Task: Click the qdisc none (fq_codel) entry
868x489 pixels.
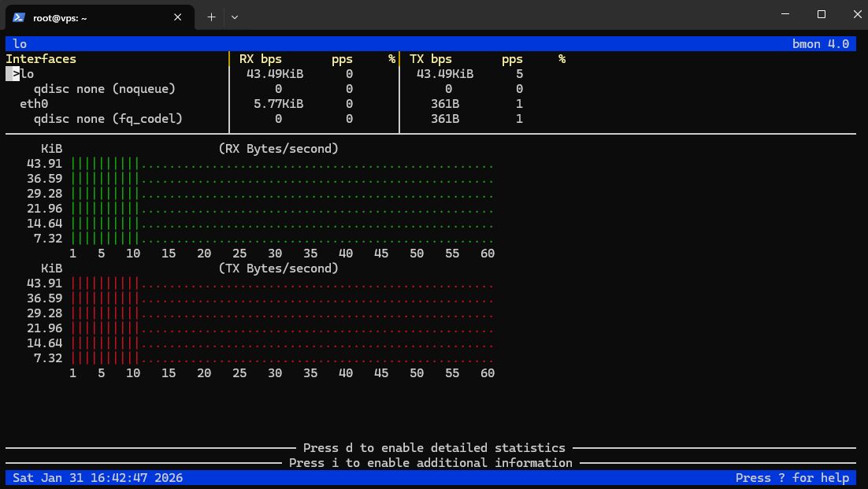Action: [x=107, y=119]
